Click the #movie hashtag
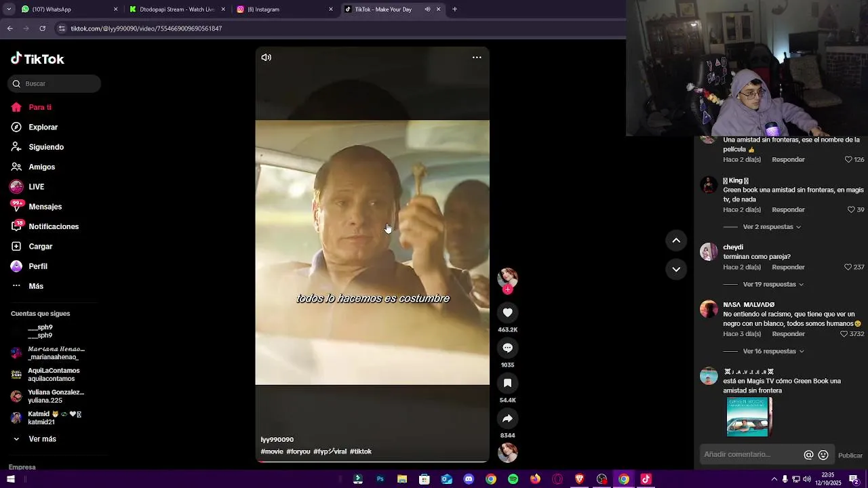Viewport: 868px width, 488px height. coord(272,451)
